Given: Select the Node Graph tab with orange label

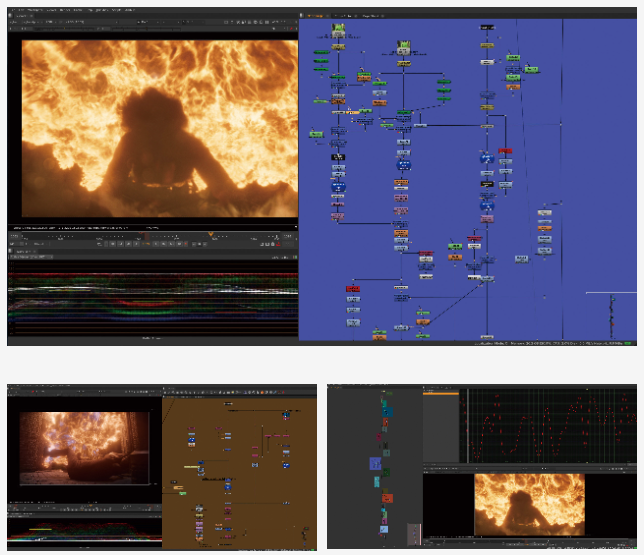Looking at the screenshot, I should pyautogui.click(x=315, y=16).
